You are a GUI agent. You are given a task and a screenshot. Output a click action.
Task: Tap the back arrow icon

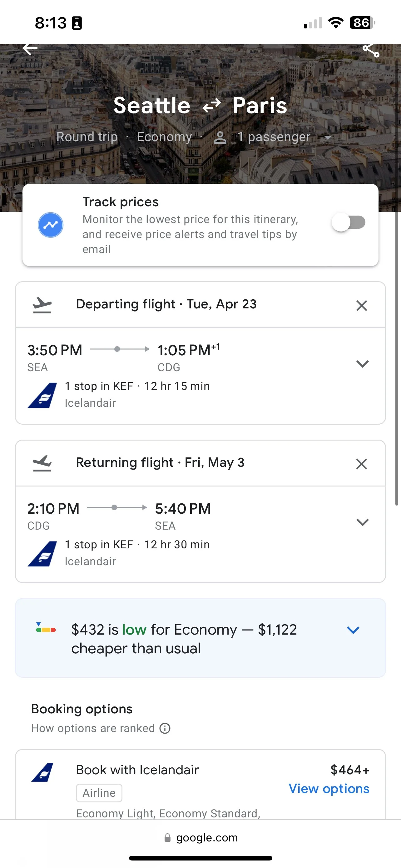[x=30, y=49]
